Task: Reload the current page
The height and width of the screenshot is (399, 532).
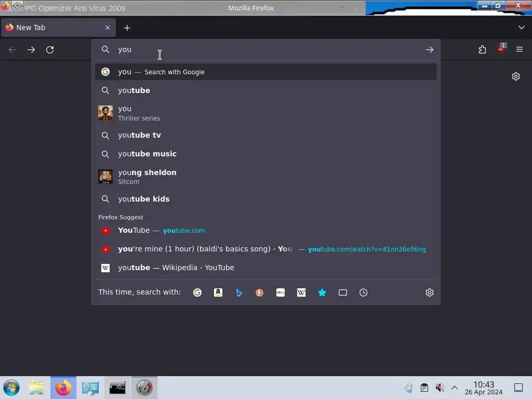Action: coord(50,50)
